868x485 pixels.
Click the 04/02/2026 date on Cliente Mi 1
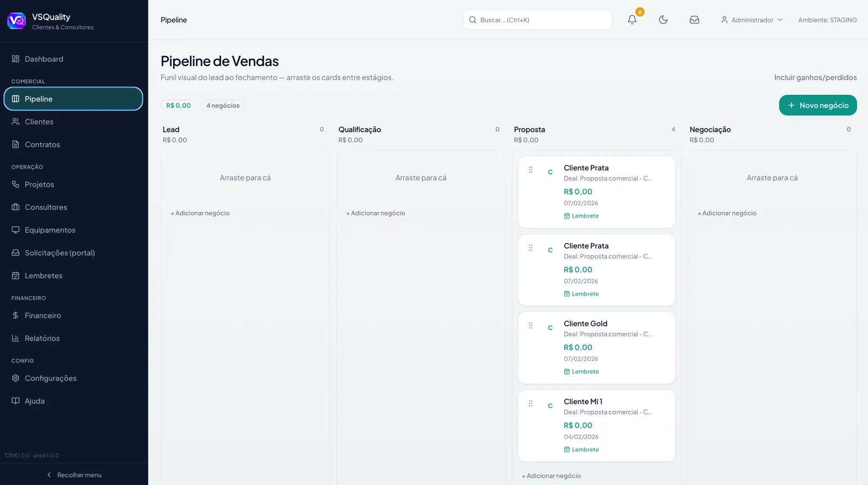pyautogui.click(x=581, y=437)
